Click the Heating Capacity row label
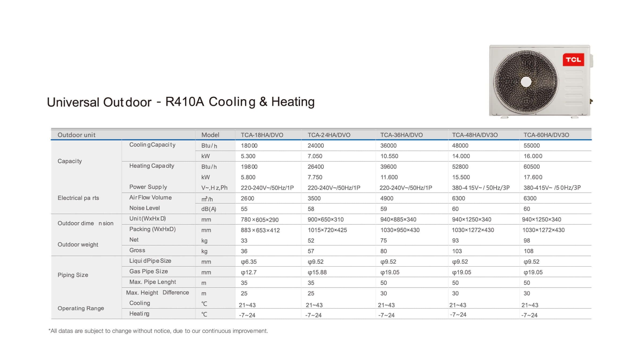This screenshot has width=644, height=362. tap(152, 166)
